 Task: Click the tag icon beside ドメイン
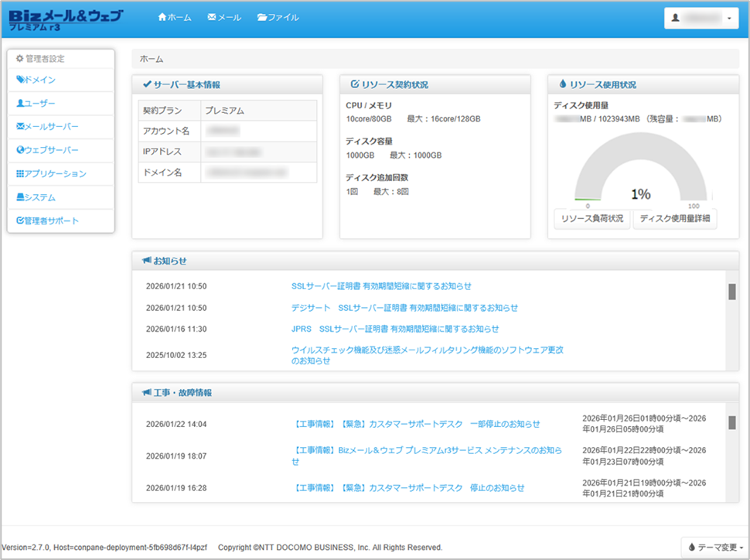[x=20, y=80]
